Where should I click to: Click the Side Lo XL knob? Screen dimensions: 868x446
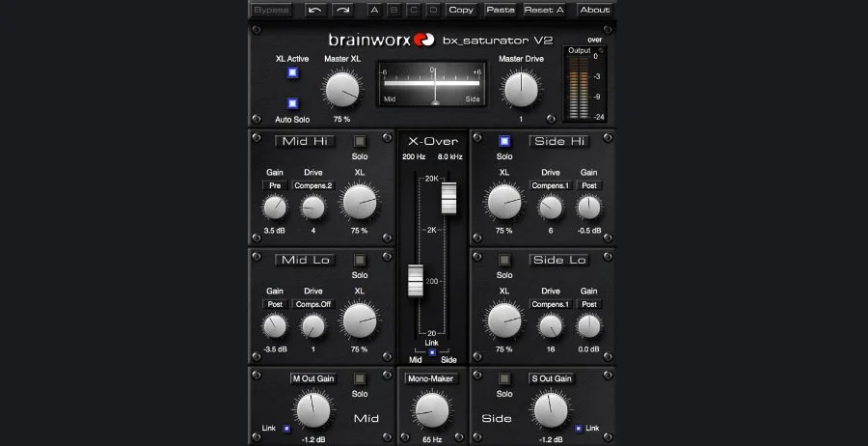(503, 321)
